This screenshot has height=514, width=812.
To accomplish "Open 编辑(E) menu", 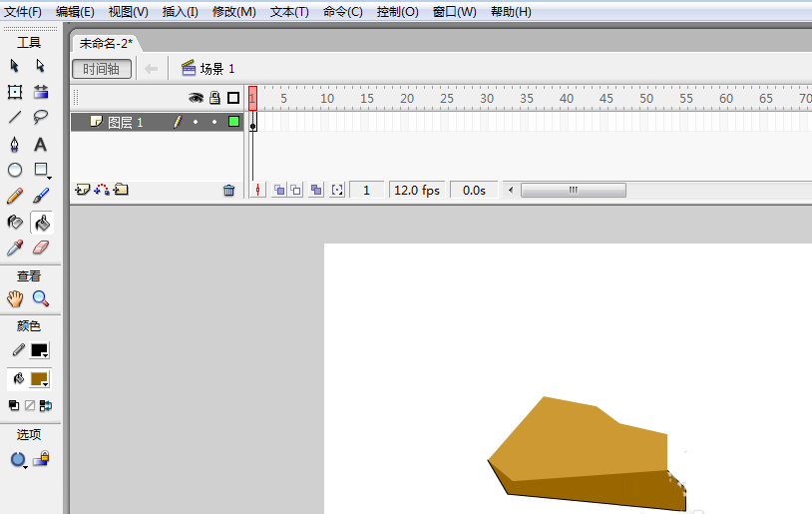I will click(x=75, y=11).
